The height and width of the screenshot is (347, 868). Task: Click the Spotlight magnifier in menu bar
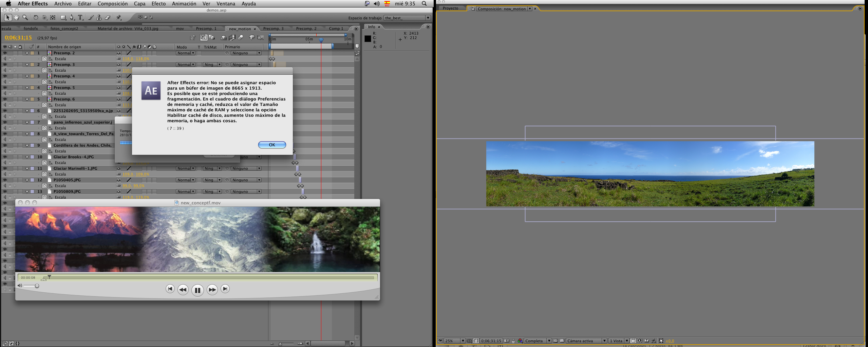[x=424, y=3]
